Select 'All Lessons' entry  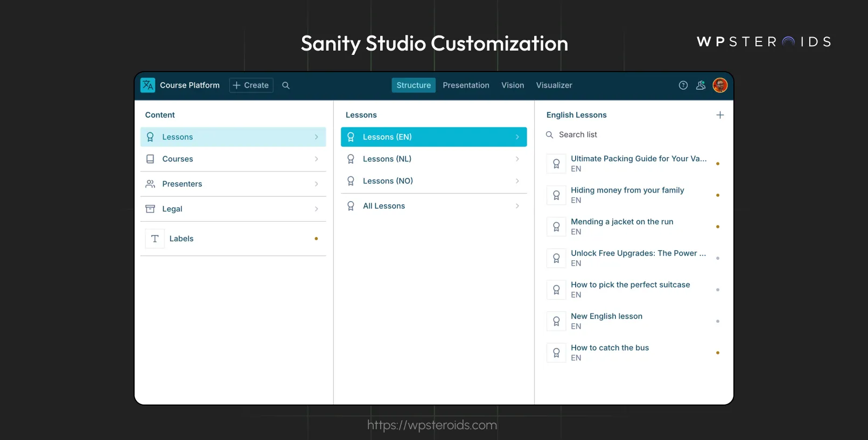tap(434, 206)
